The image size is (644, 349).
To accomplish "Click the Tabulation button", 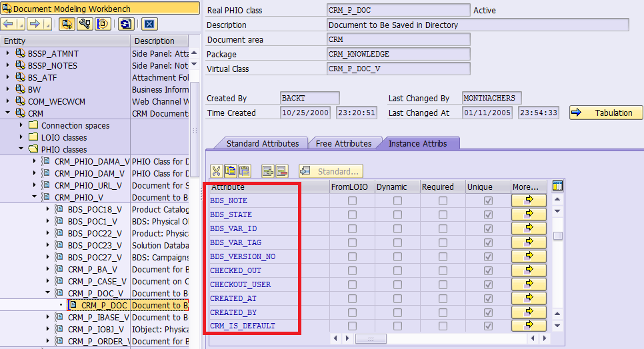I will coord(606,113).
